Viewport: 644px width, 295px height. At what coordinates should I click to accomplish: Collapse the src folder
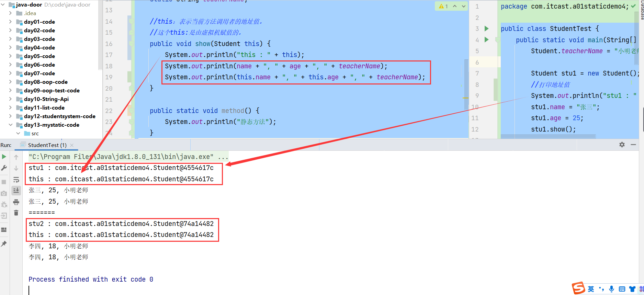(x=18, y=133)
